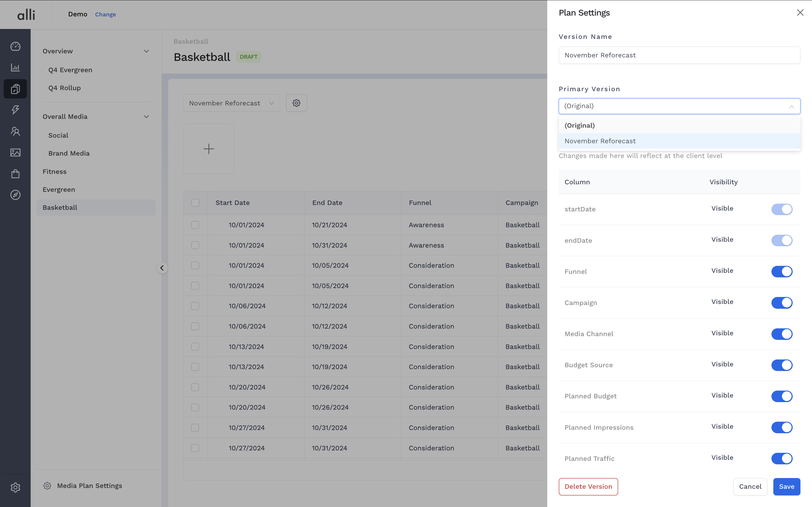Open the image creative icon in sidebar

pyautogui.click(x=15, y=153)
